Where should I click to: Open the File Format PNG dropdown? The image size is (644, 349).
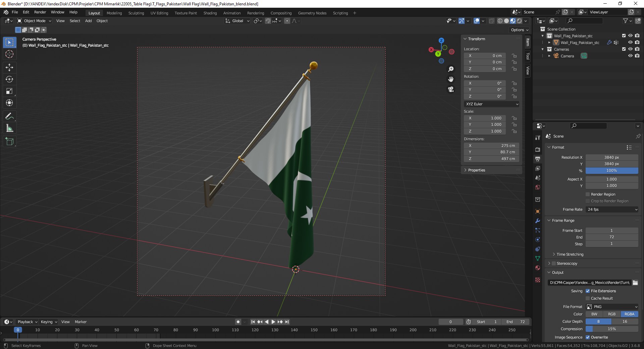coord(612,307)
